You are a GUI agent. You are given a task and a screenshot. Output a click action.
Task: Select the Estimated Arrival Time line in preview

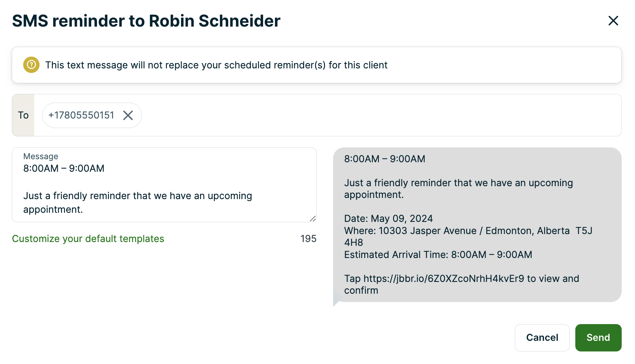click(438, 255)
